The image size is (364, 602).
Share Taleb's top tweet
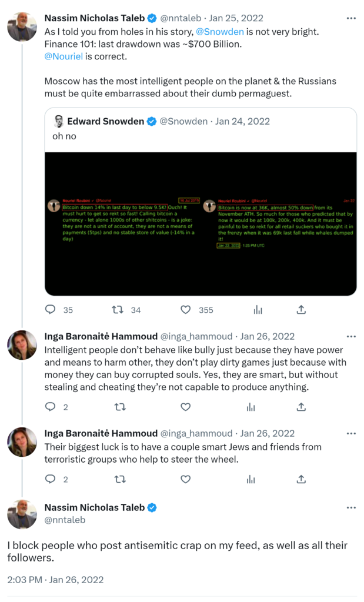tap(301, 310)
